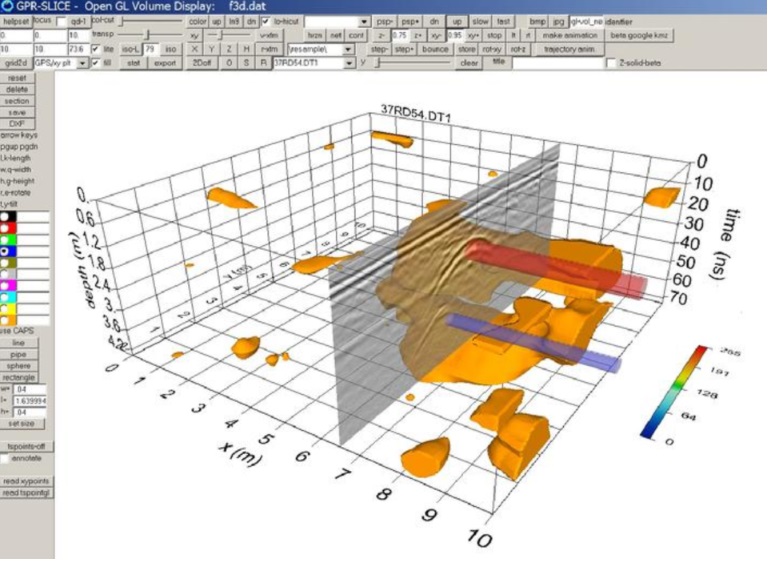Click the X axis slice button
This screenshot has height=563, width=768.
point(194,49)
